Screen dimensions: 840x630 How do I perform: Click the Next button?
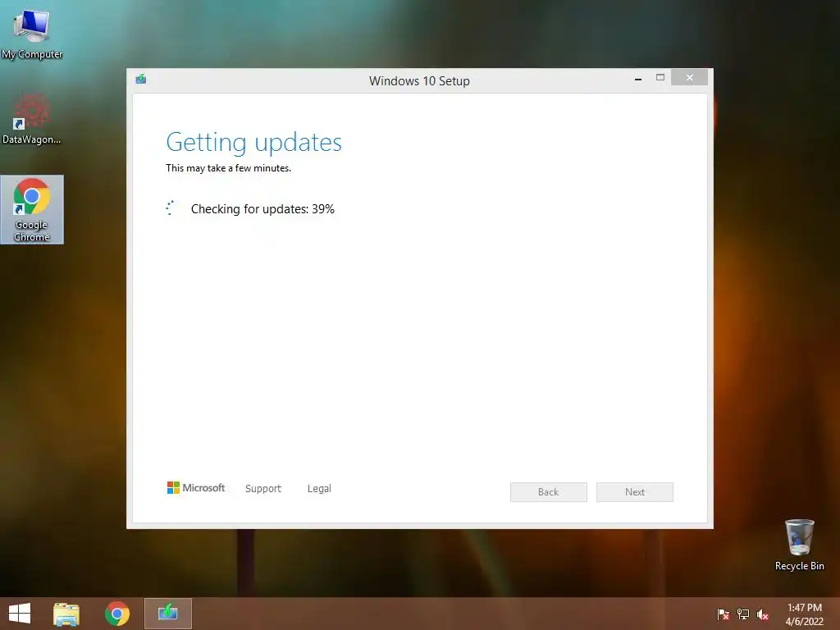(635, 492)
